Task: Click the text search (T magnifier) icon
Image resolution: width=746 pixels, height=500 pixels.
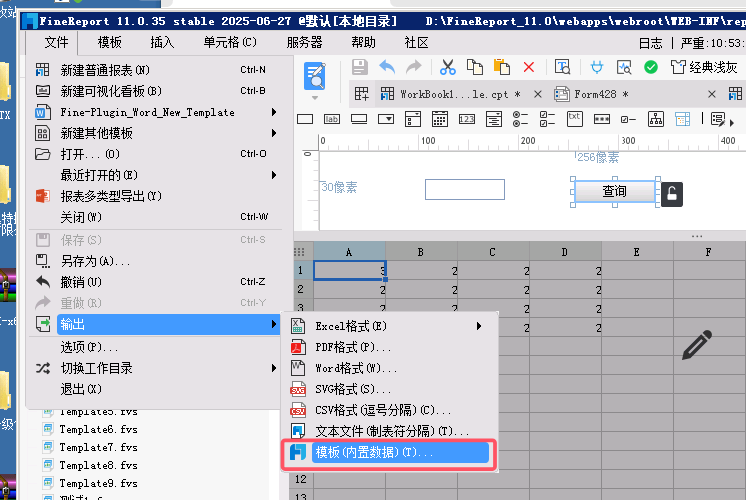Action: coord(562,67)
